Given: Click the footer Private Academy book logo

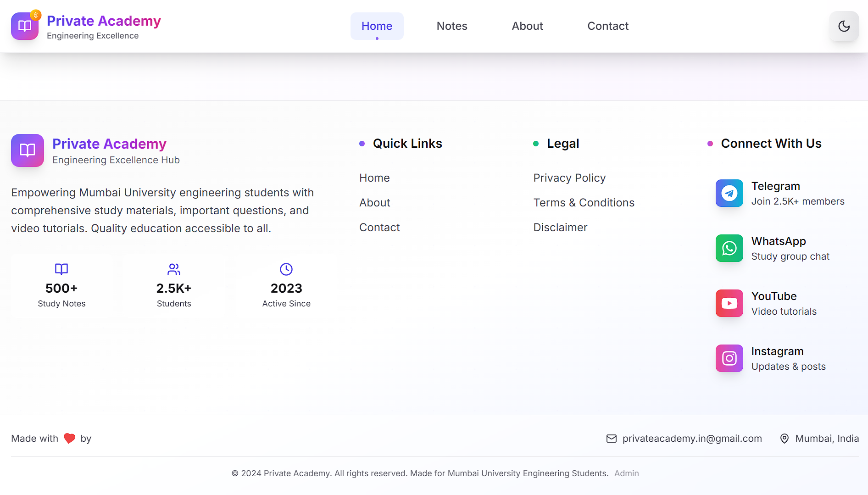Looking at the screenshot, I should pos(28,150).
